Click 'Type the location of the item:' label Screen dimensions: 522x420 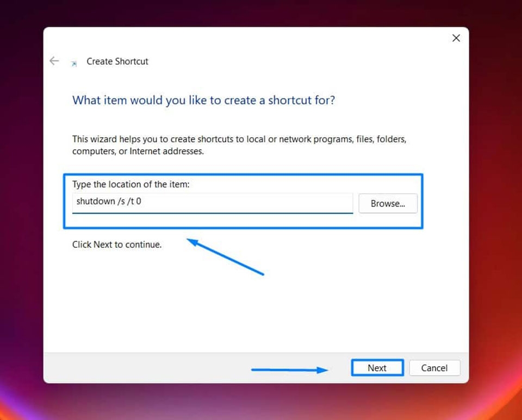click(x=130, y=184)
